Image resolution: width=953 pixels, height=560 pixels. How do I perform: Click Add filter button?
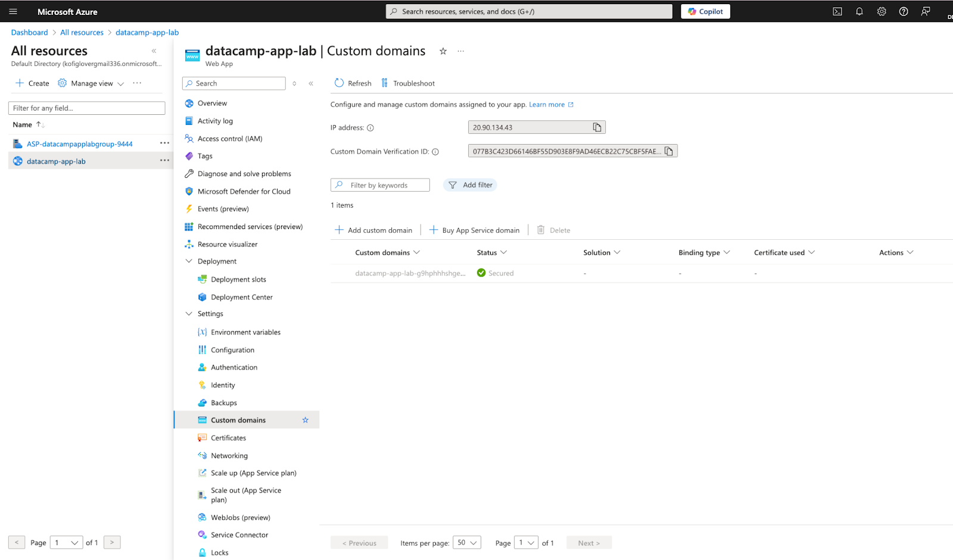click(470, 185)
